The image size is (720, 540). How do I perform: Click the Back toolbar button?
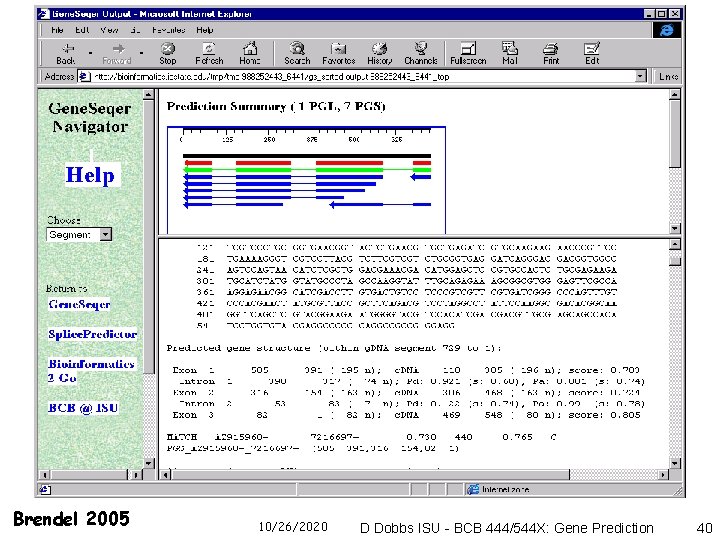66,54
